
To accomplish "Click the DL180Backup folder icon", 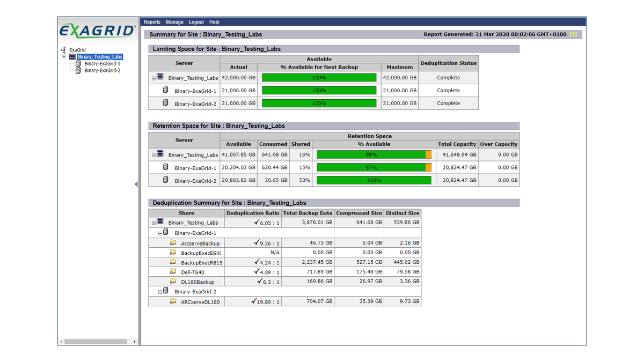I will (173, 281).
